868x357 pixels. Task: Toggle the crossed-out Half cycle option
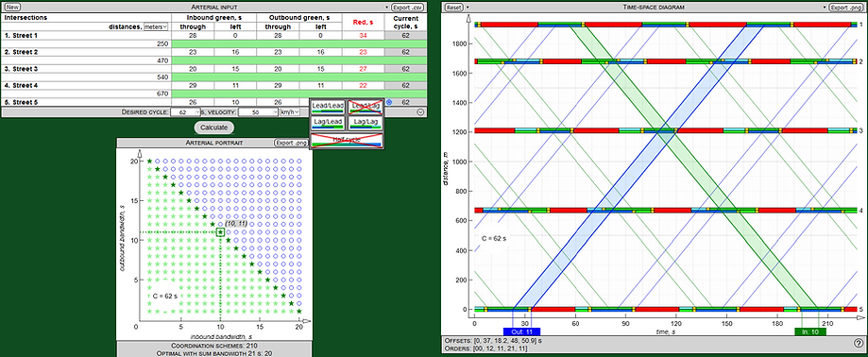[347, 140]
